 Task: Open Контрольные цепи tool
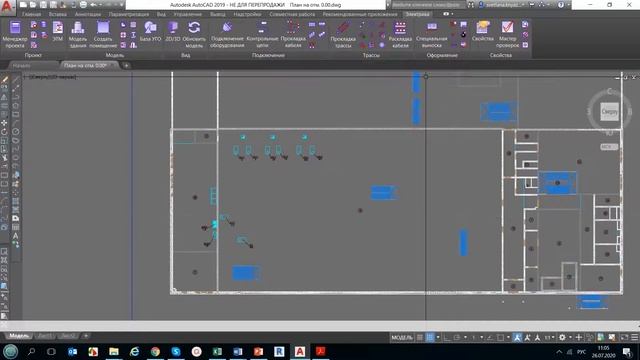262,35
